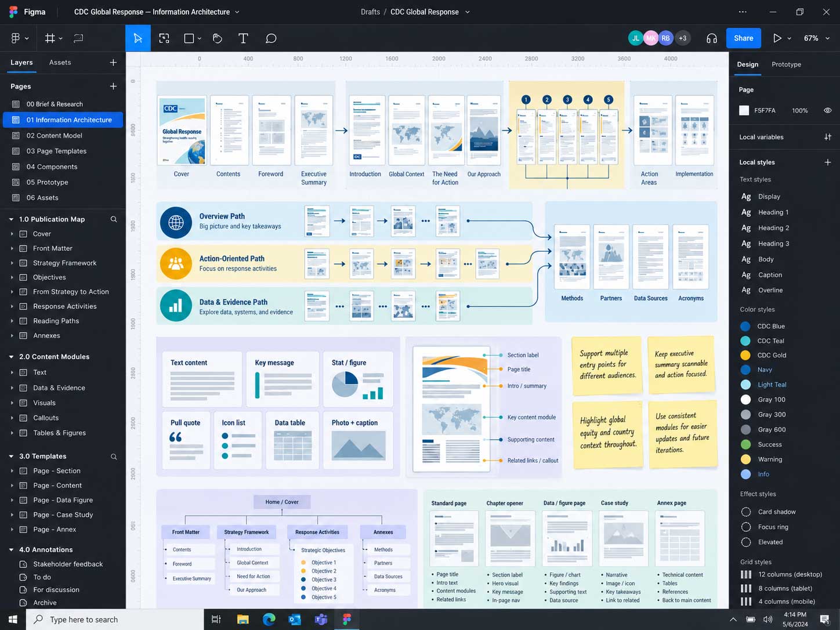Select the Text tool
840x630 pixels.
pos(243,38)
